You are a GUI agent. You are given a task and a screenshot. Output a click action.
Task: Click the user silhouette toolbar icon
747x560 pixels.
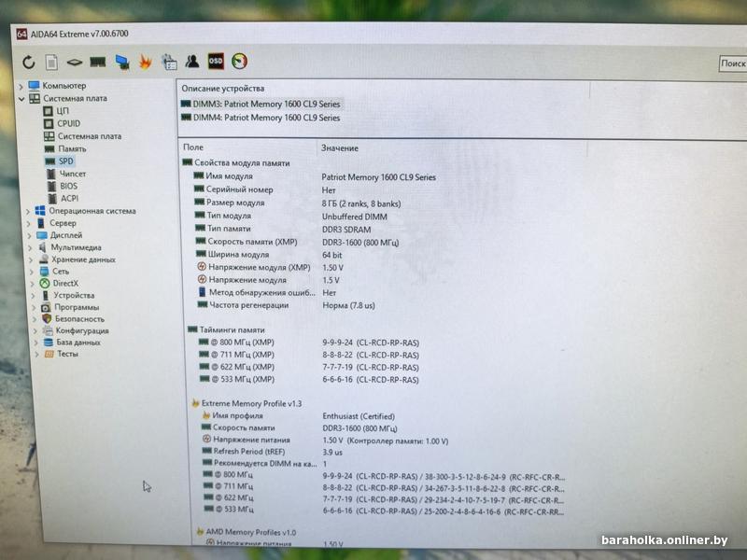click(x=192, y=61)
